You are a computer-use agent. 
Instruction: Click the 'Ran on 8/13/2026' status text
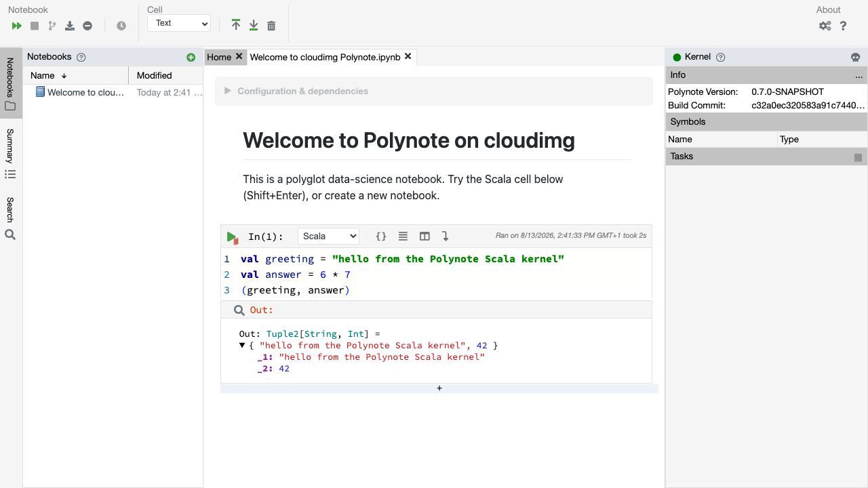click(571, 236)
